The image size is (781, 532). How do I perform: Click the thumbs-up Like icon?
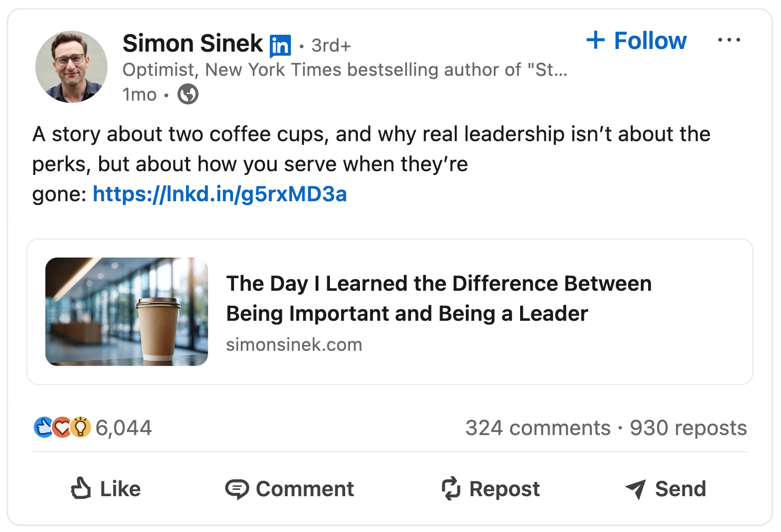(81, 488)
